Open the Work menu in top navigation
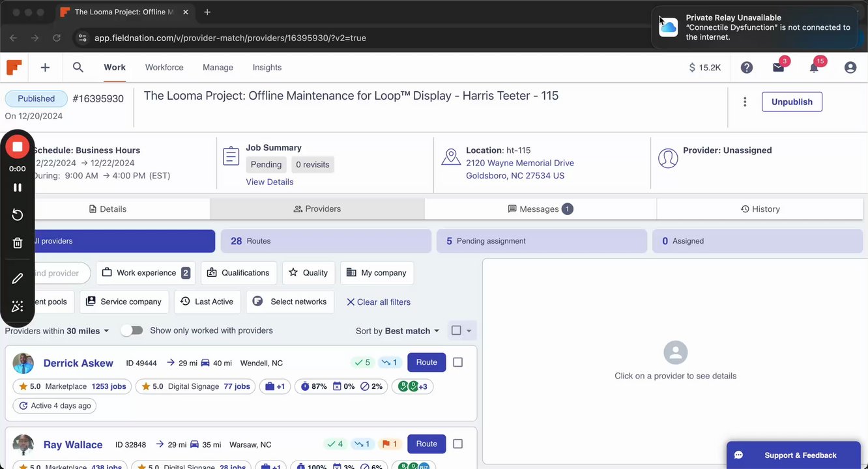Viewport: 868px width, 469px height. [115, 67]
